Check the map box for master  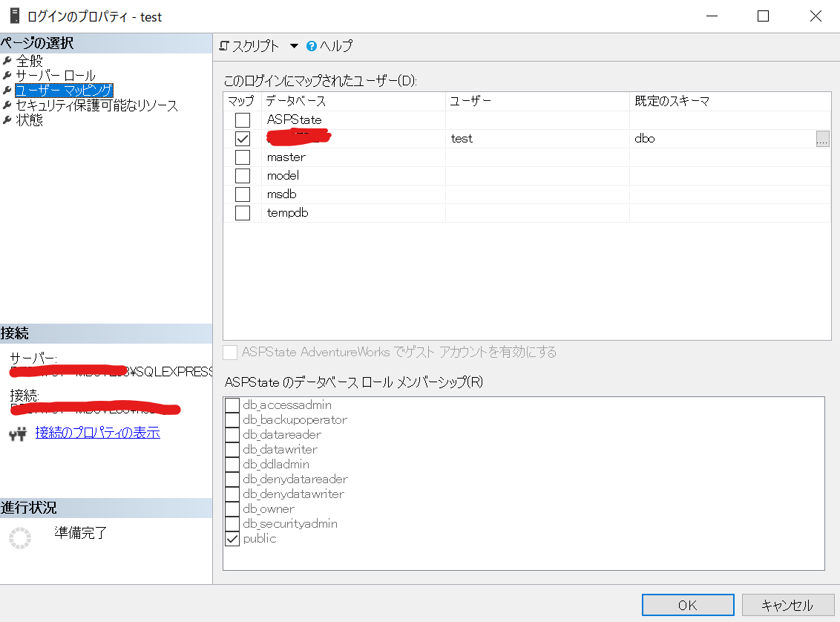pos(243,157)
